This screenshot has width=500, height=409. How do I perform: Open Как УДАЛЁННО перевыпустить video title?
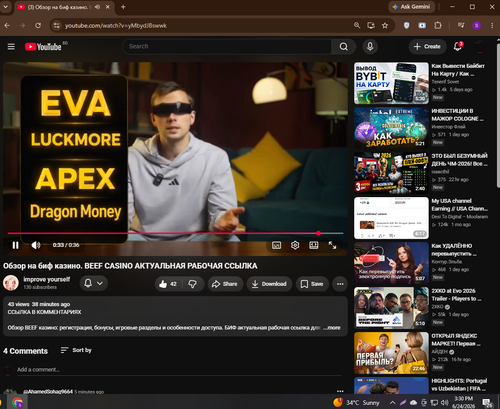[454, 250]
